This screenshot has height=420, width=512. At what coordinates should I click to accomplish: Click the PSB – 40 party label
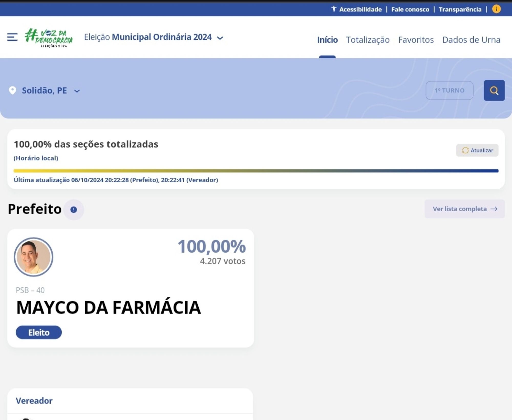tap(30, 290)
